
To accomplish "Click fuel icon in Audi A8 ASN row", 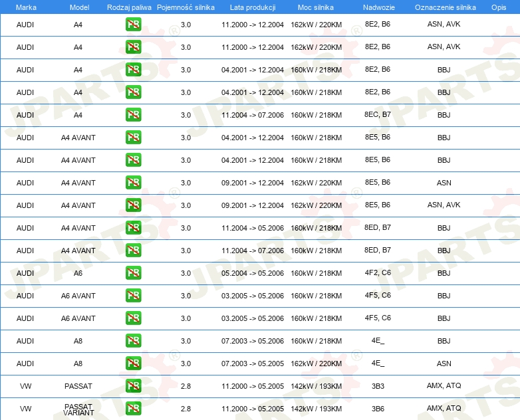I will (133, 363).
